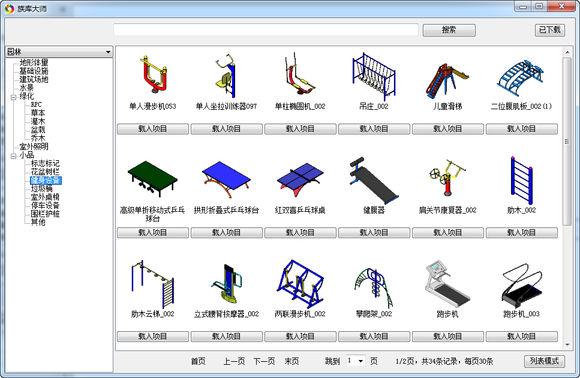This screenshot has height=378, width=580.
Task: Select the highlighted fitness equipment tree item
Action: click(45, 180)
